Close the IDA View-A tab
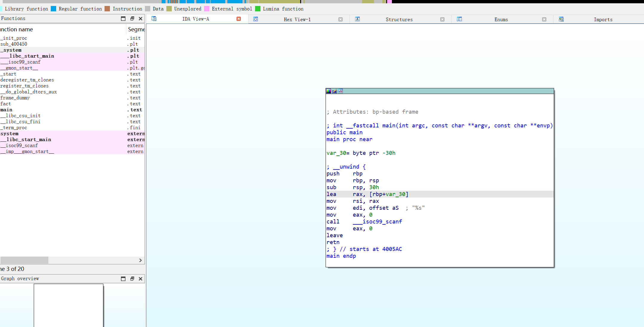Screen dimensions: 644x327 [x=239, y=19]
